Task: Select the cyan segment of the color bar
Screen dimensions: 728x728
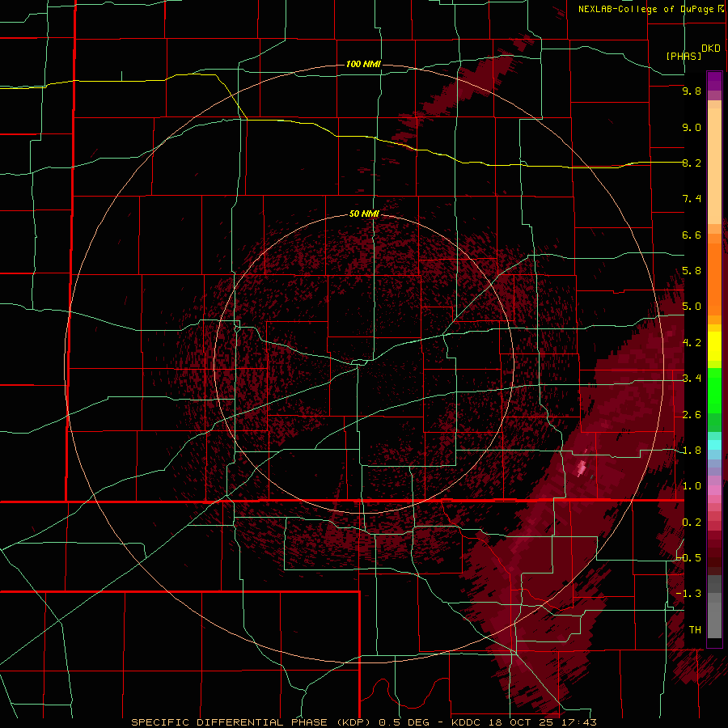Action: pos(714,445)
